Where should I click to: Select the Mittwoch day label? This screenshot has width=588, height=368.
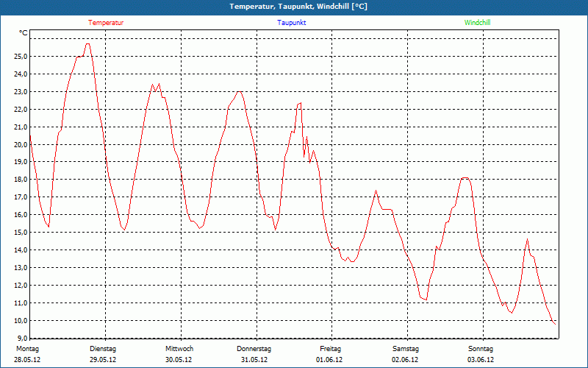(x=179, y=349)
